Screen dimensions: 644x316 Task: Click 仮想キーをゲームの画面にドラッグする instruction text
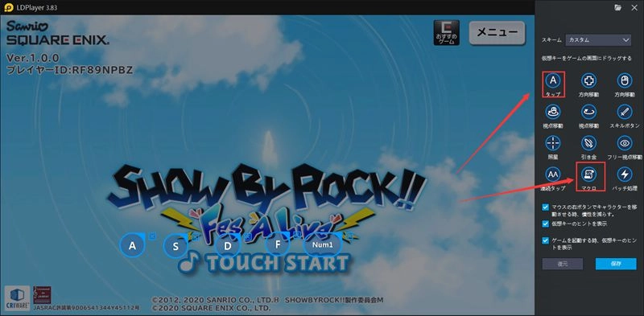click(587, 58)
